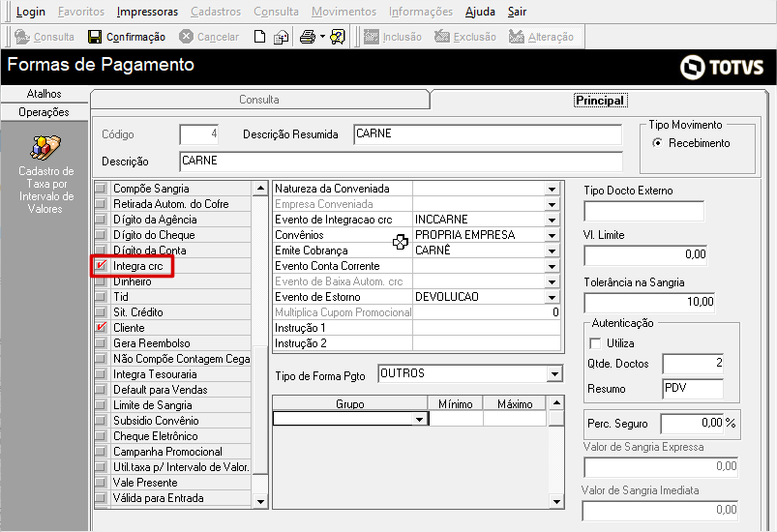Click the Resumo PDV field
The height and width of the screenshot is (532, 777).
pos(693,389)
